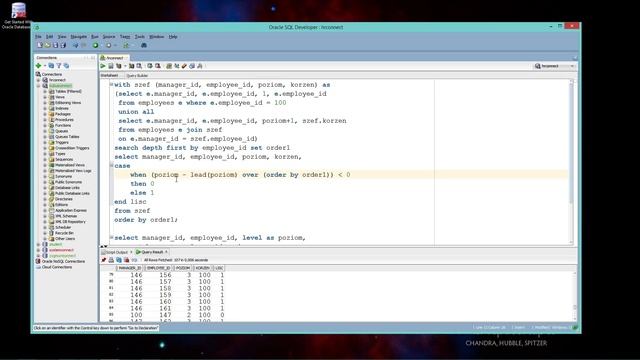Click the green plus New Connection icon
Screen dimensions: 640x360
(x=38, y=66)
